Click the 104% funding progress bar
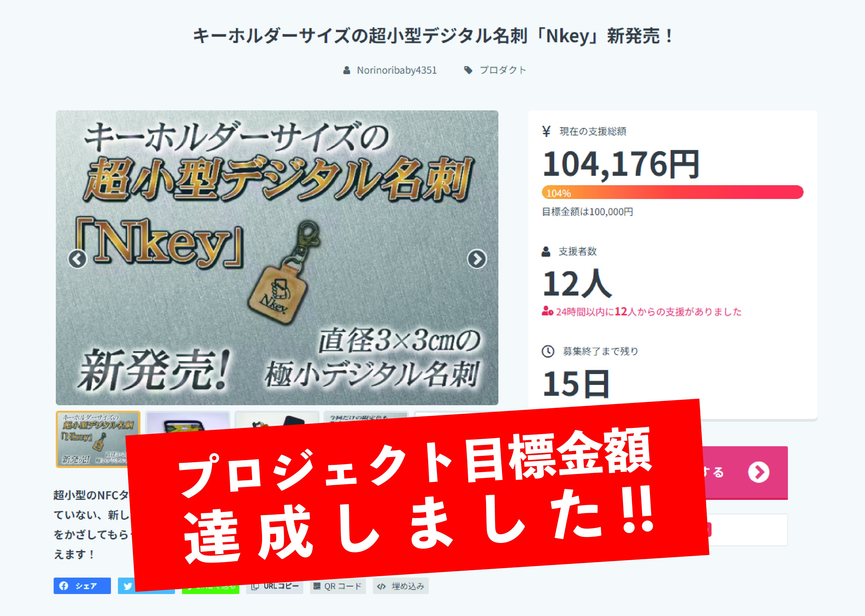The image size is (865, 616). [x=672, y=192]
